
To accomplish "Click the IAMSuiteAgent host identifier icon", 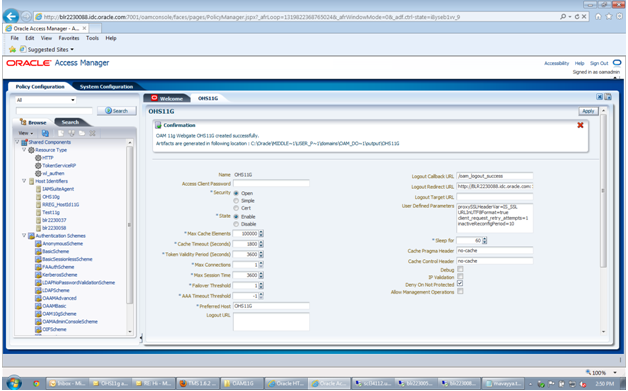I will pyautogui.click(x=39, y=189).
